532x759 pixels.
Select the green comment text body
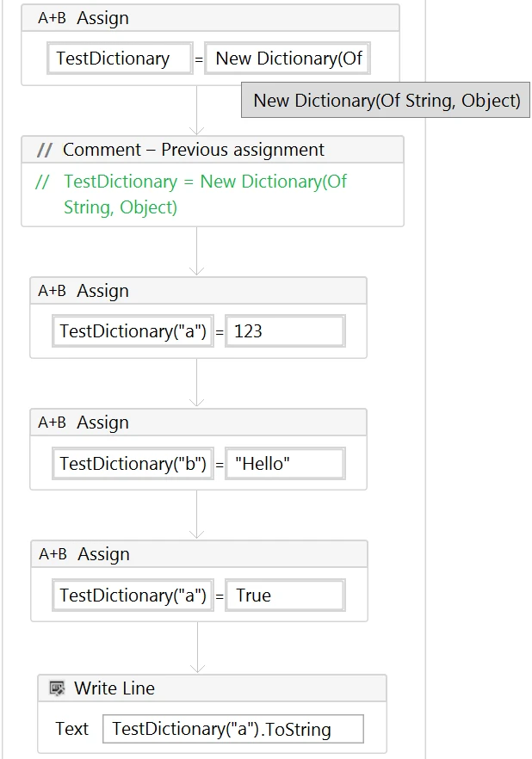205,194
